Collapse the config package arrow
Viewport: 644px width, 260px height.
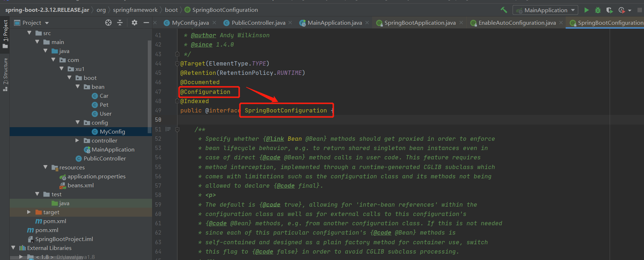(78, 122)
